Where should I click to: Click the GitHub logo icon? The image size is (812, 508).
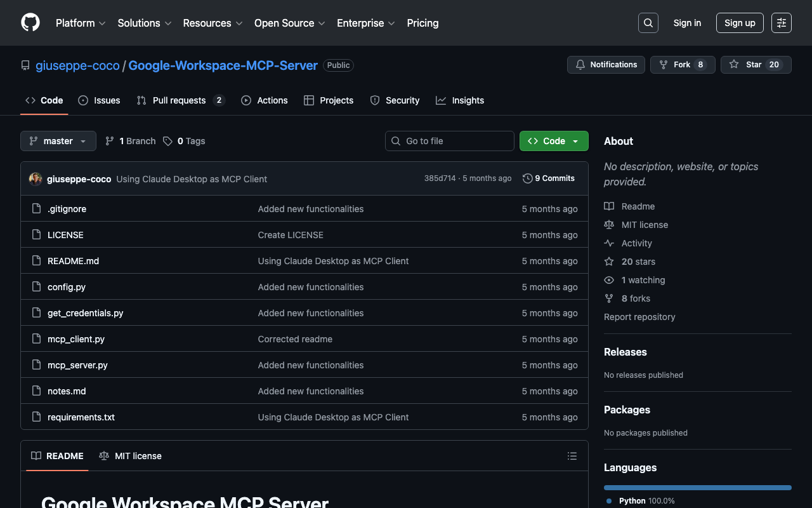click(x=30, y=23)
